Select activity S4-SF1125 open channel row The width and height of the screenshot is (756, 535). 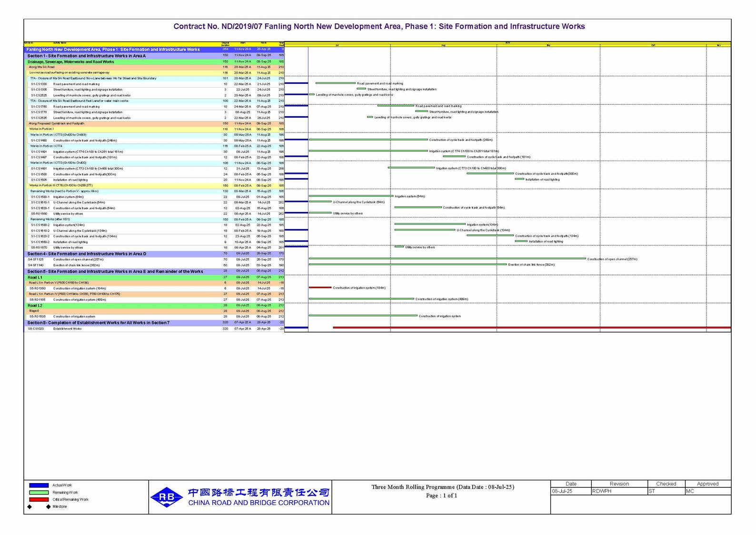tap(154, 260)
